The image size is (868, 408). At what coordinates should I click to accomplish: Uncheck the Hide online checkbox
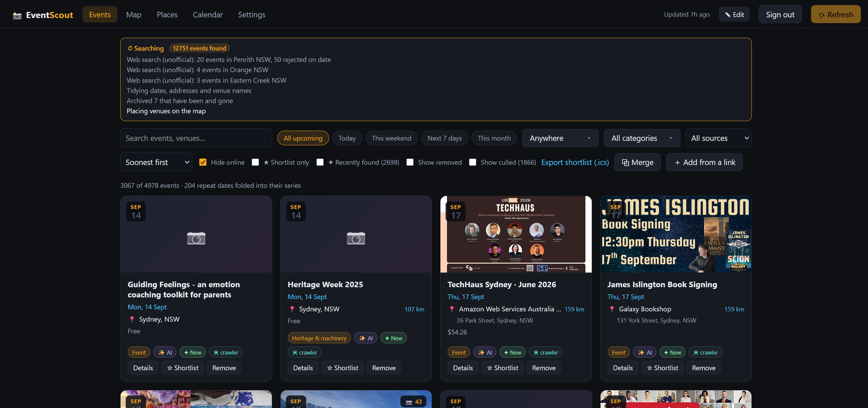(203, 162)
